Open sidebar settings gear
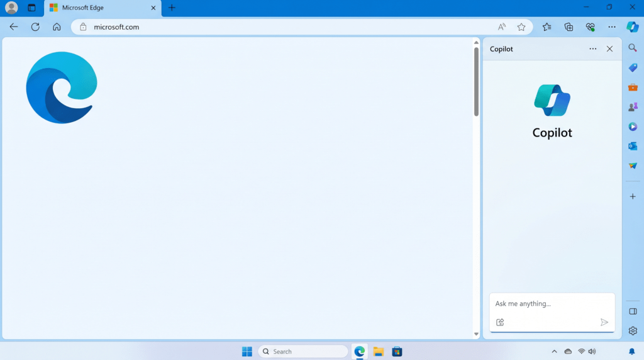The width and height of the screenshot is (644, 360). click(x=633, y=331)
